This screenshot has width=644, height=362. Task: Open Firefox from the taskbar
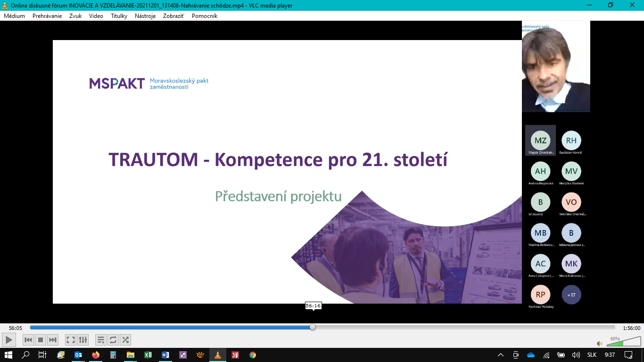(96, 355)
